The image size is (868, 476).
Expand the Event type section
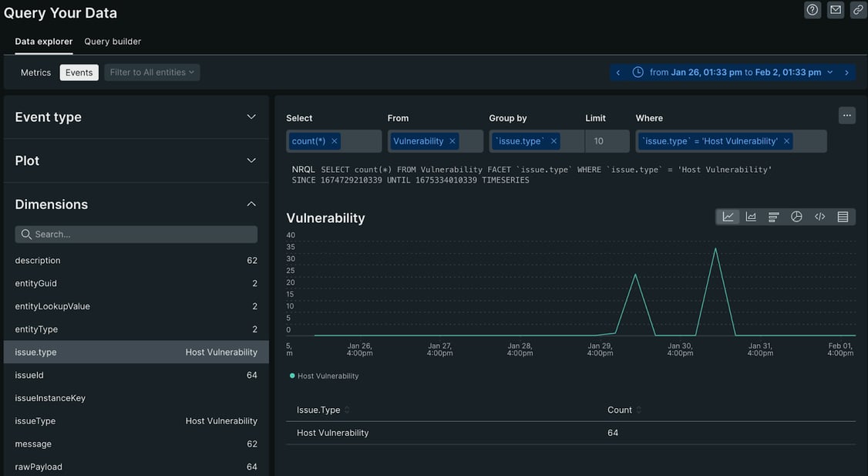pyautogui.click(x=251, y=116)
